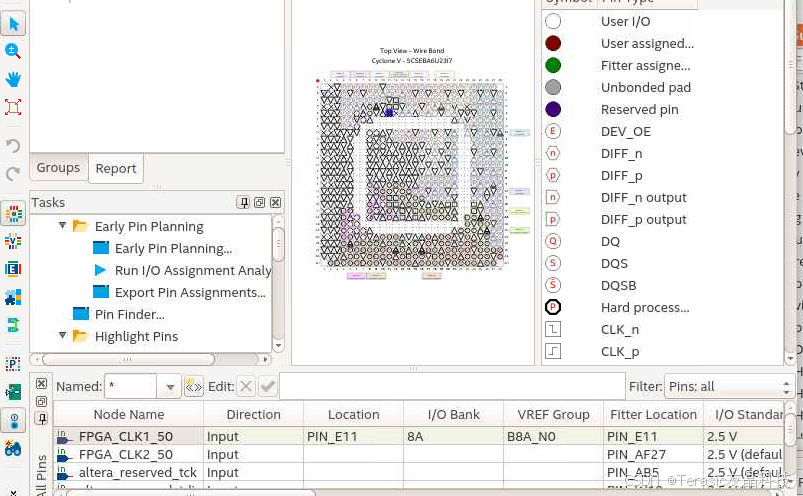This screenshot has height=496, width=803.
Task: Select the Highlight Pins folder label
Action: (x=136, y=336)
